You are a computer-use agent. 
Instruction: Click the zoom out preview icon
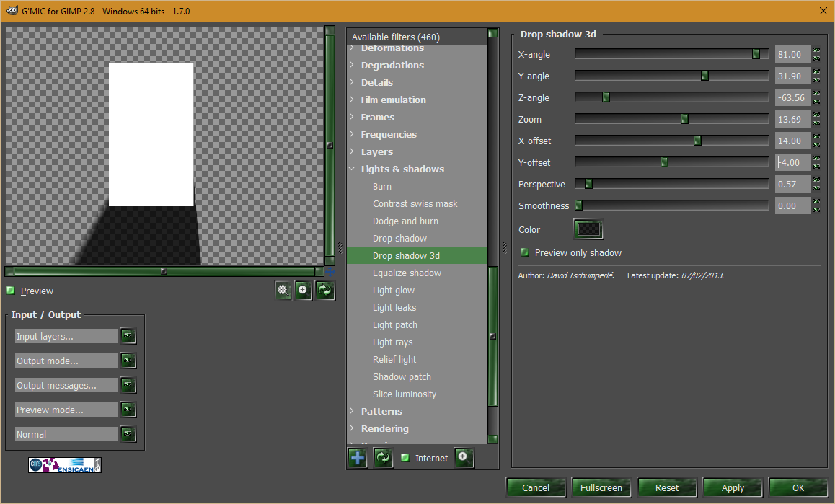(x=283, y=291)
